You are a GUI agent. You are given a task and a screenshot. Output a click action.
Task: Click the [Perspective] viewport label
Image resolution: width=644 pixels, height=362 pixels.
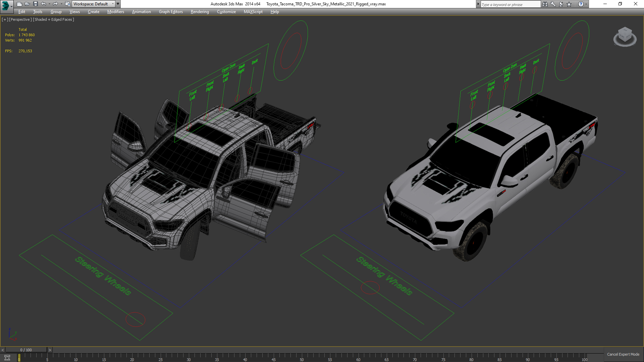coord(20,19)
